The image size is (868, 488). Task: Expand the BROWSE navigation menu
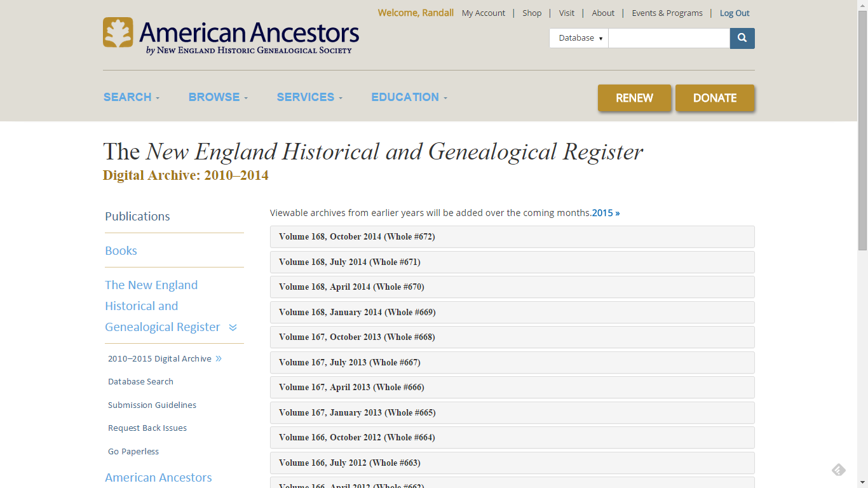pos(218,97)
